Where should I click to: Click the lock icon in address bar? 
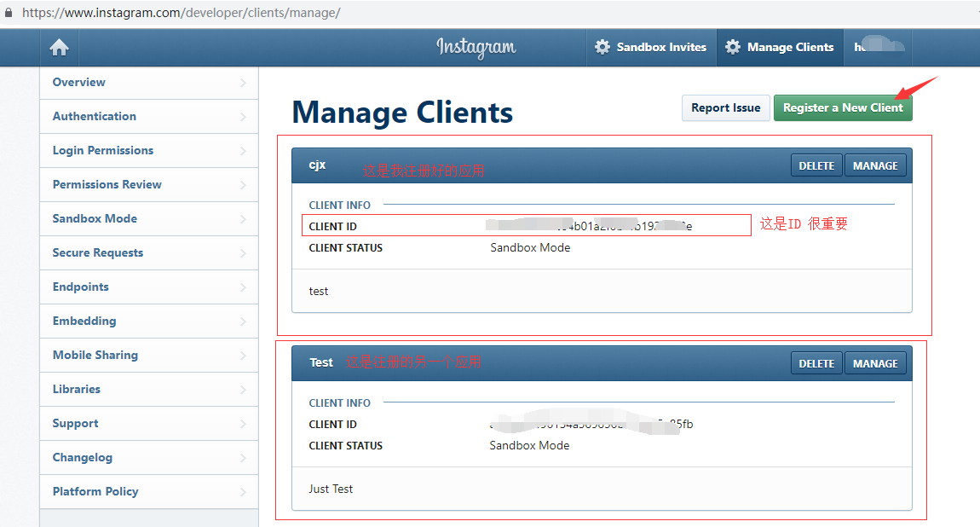click(9, 13)
